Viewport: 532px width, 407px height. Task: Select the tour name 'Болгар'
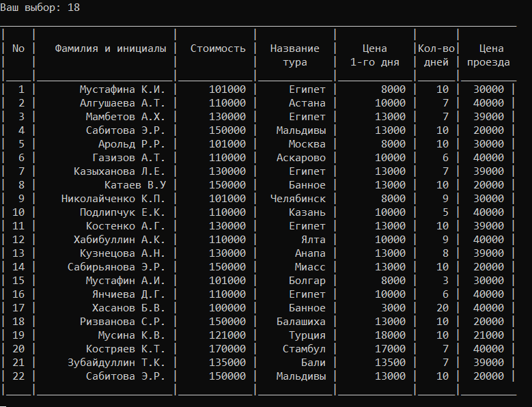point(307,281)
